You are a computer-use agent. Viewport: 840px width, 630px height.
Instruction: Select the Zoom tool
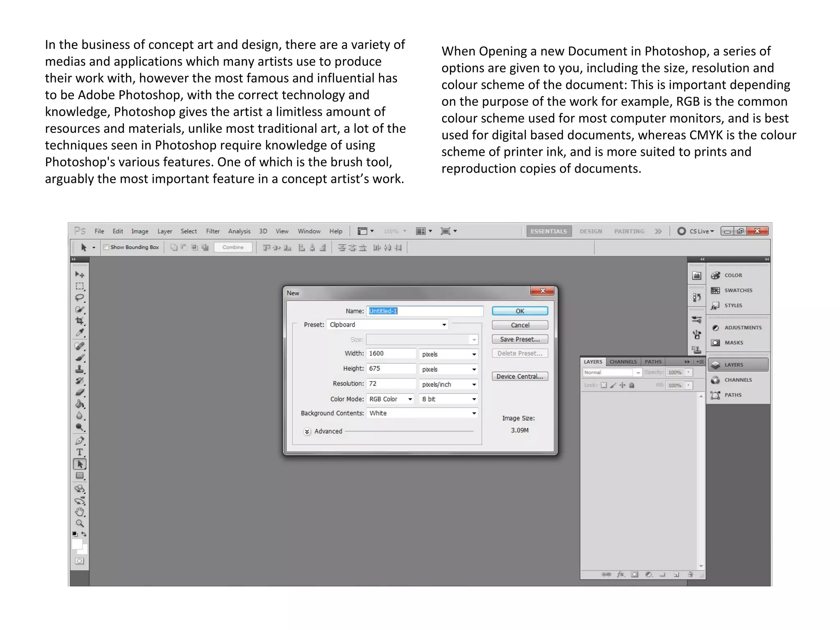pyautogui.click(x=80, y=523)
